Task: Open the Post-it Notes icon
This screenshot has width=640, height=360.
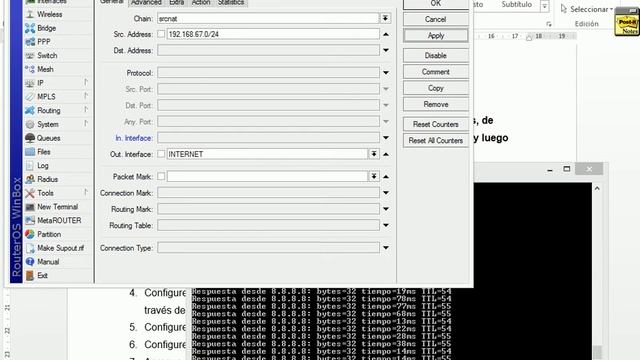Action: click(x=627, y=22)
